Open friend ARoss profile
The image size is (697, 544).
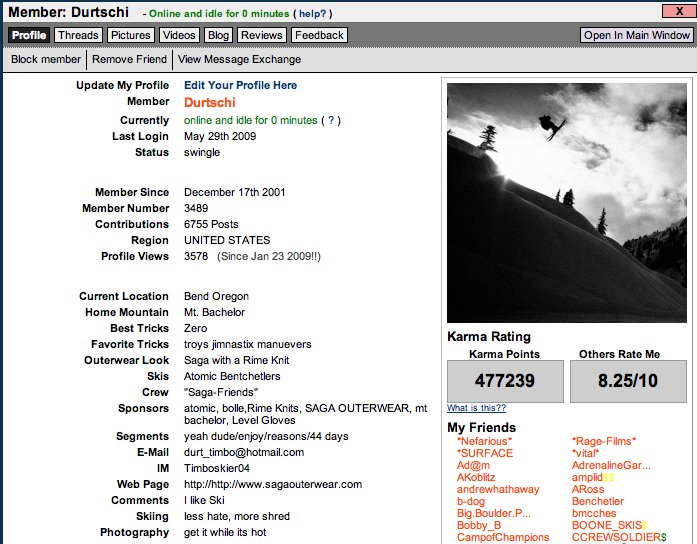pos(588,489)
